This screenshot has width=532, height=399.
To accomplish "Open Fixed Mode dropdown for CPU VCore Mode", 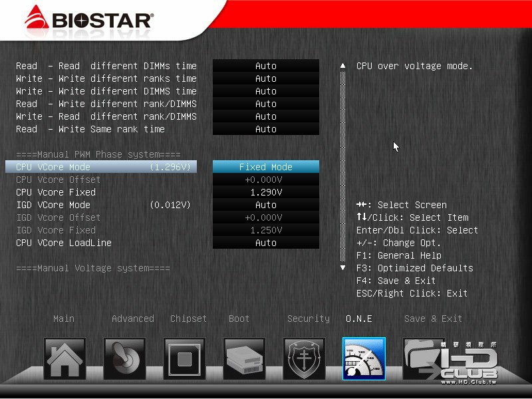I will pos(265,167).
